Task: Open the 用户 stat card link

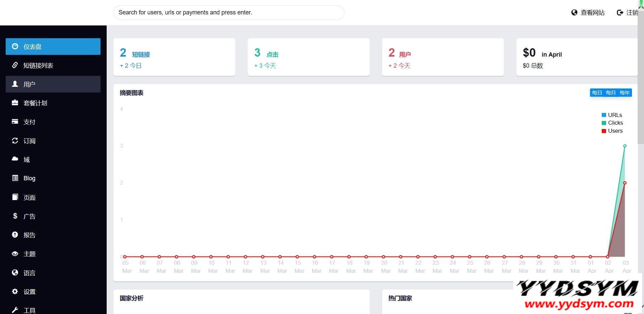Action: tap(405, 54)
